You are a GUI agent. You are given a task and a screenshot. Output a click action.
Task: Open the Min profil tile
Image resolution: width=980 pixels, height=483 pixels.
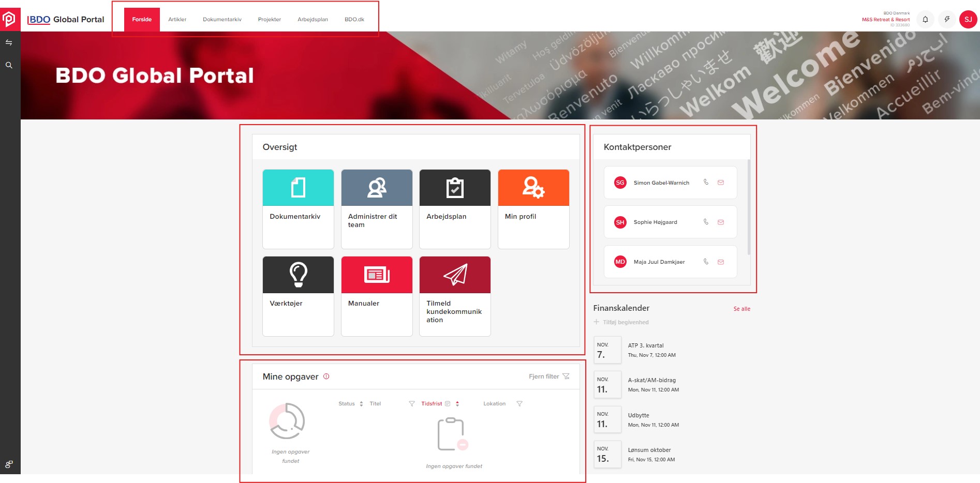click(533, 209)
